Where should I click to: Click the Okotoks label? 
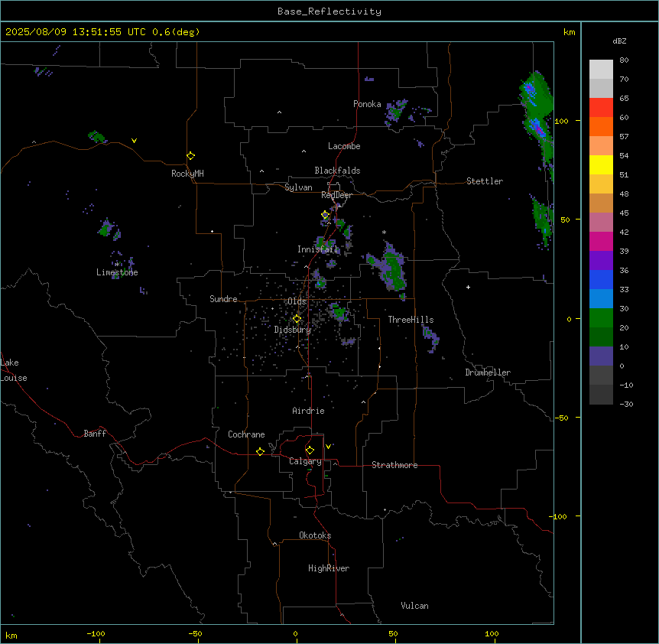pyautogui.click(x=315, y=535)
